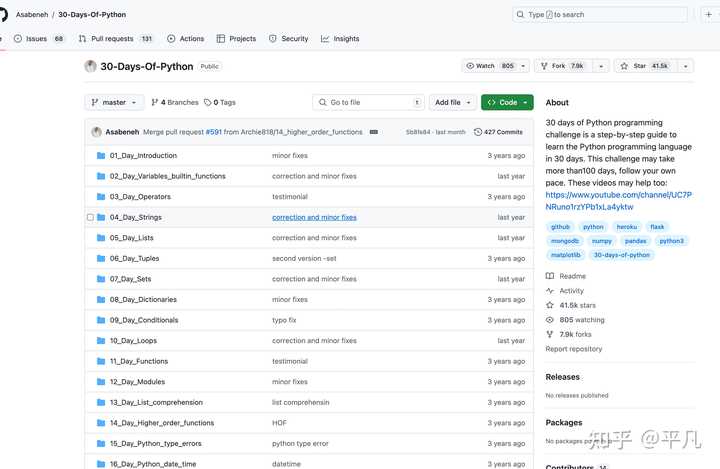The width and height of the screenshot is (720, 469).
Task: Click folder icon for 14_Day_Higher_order_functions
Action: pyautogui.click(x=101, y=423)
